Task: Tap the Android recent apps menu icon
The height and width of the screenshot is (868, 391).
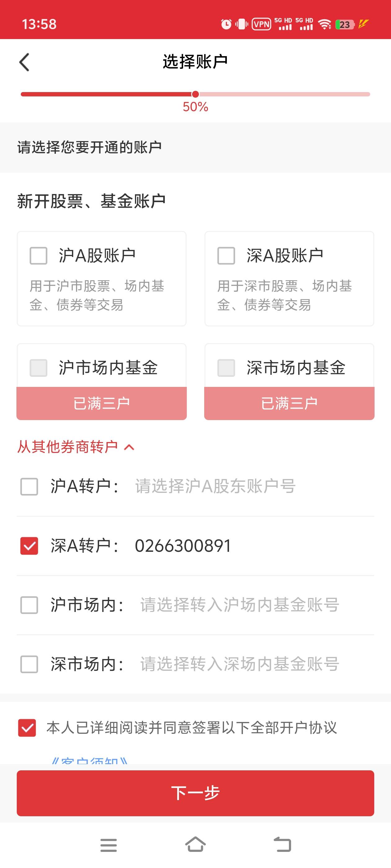Action: click(x=109, y=845)
